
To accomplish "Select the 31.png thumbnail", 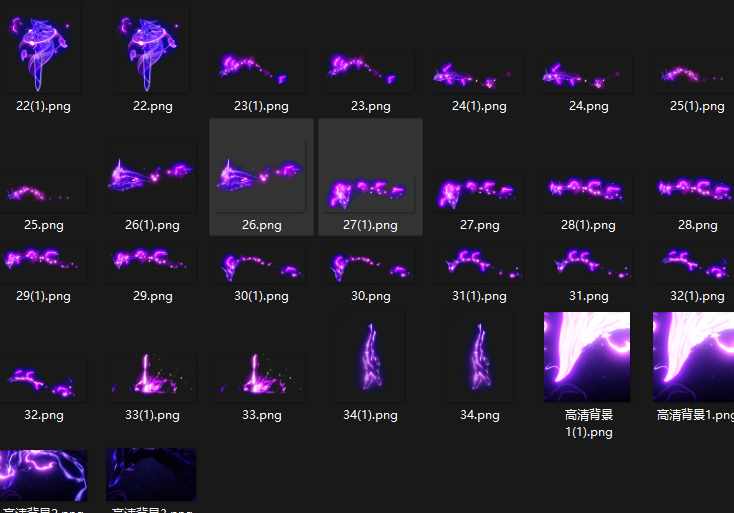I will [588, 264].
